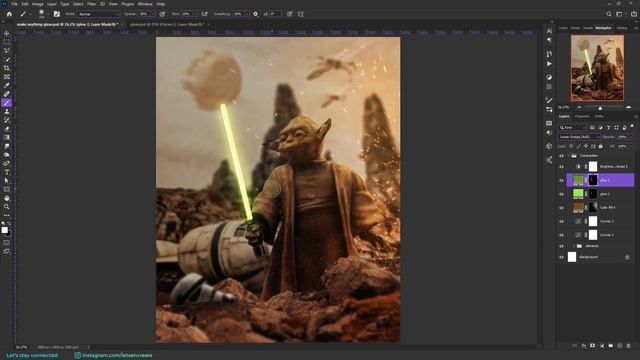Click the Navigator preview thumbnail

[x=597, y=68]
